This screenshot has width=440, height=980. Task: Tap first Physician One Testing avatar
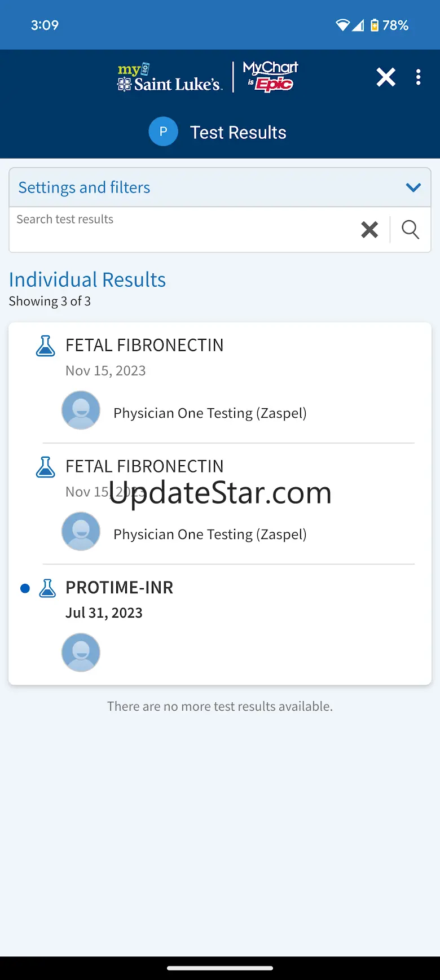coord(81,410)
